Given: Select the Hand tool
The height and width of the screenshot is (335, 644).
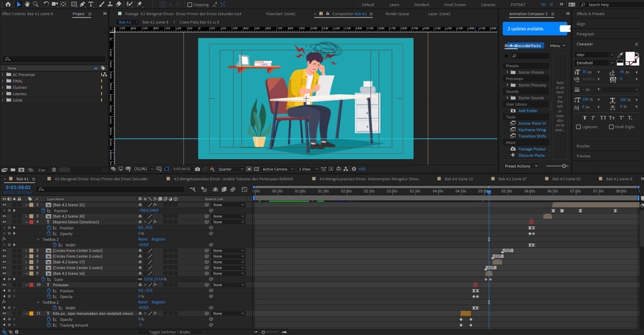Looking at the screenshot, I should click(x=27, y=4).
